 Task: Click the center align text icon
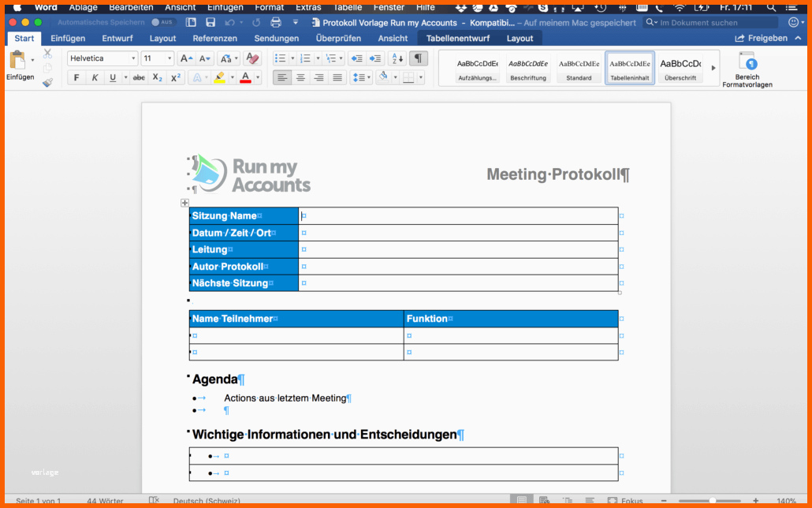[x=300, y=77]
